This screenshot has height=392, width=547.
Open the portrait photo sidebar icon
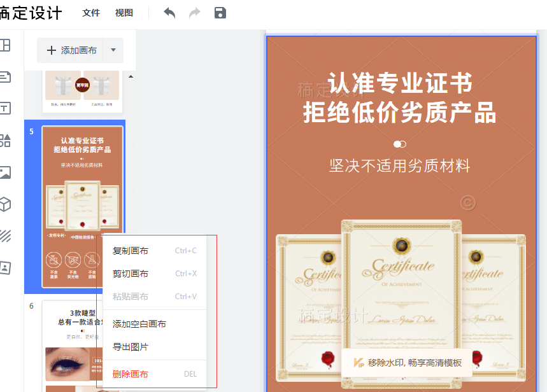(5, 268)
